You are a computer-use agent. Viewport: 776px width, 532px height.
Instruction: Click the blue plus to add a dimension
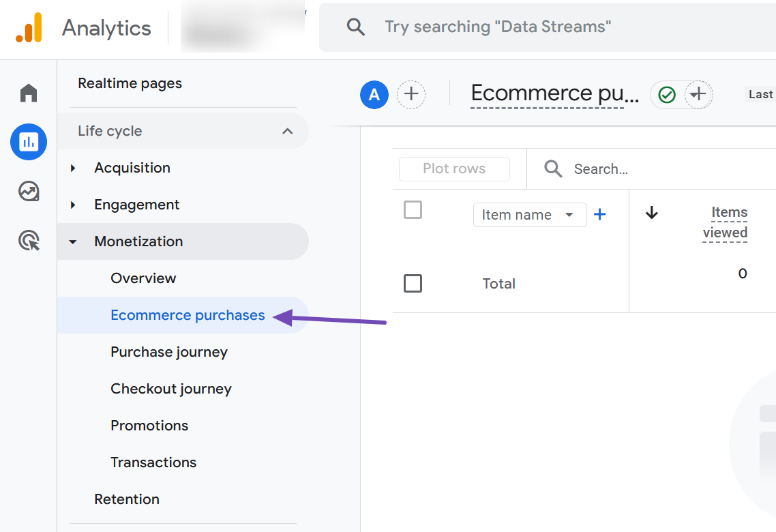tap(599, 214)
